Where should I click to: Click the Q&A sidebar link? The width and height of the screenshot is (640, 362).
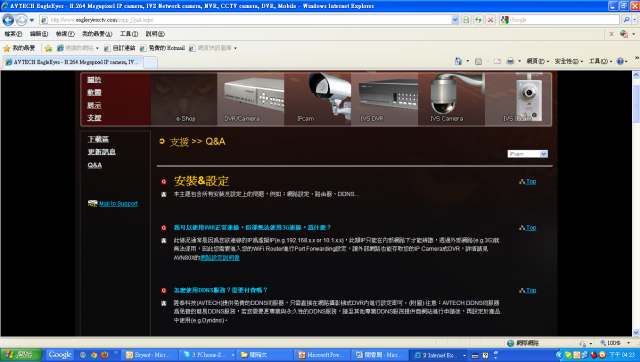click(x=95, y=165)
